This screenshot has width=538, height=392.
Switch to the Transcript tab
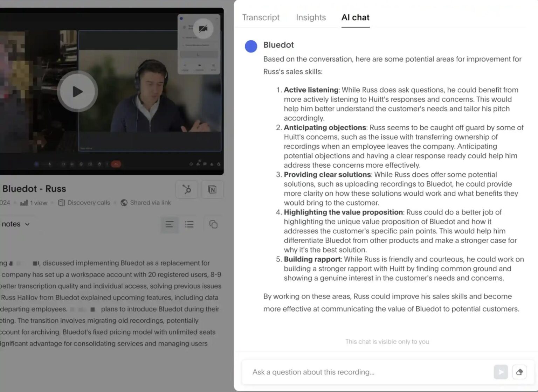[x=261, y=17]
